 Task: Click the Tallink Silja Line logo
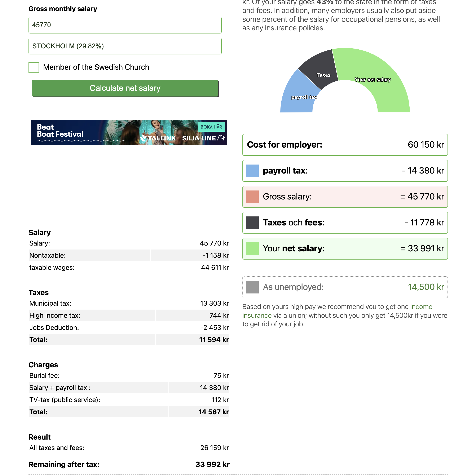coord(182,138)
